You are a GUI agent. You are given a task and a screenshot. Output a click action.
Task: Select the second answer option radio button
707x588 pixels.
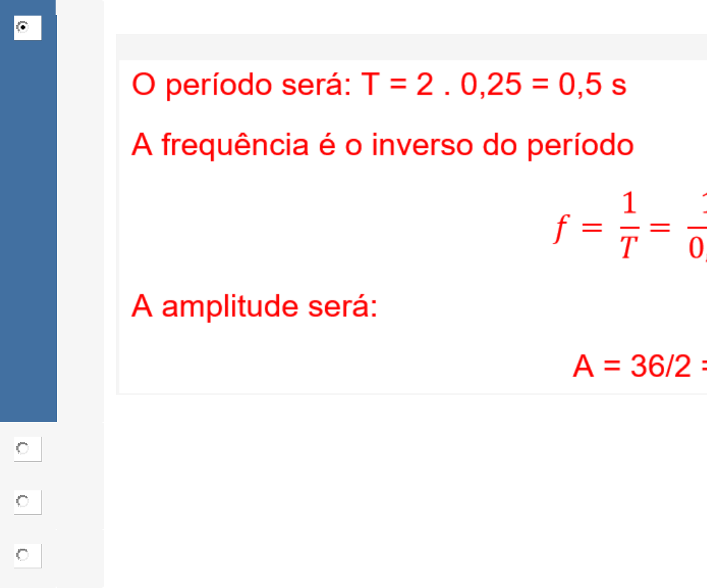[x=23, y=448]
